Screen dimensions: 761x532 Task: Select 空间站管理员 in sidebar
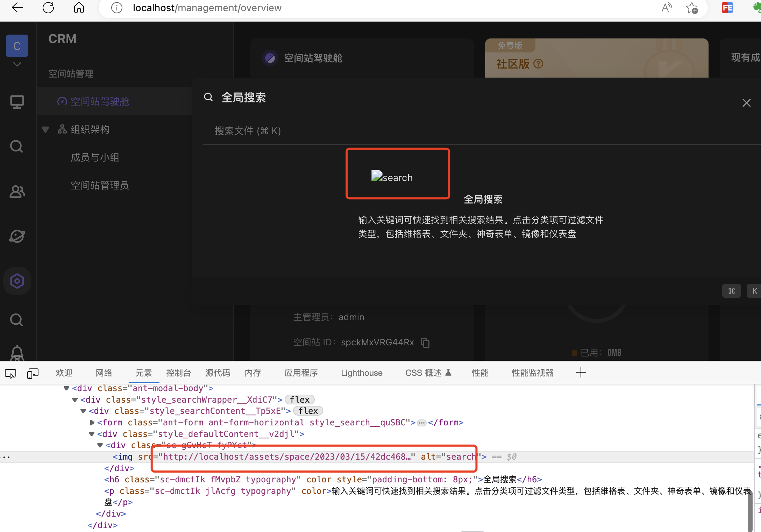click(x=100, y=185)
